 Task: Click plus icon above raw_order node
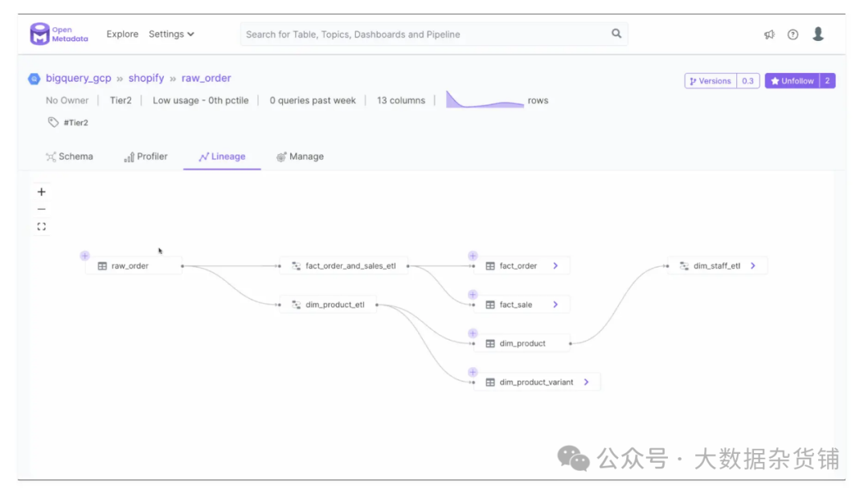pos(84,255)
